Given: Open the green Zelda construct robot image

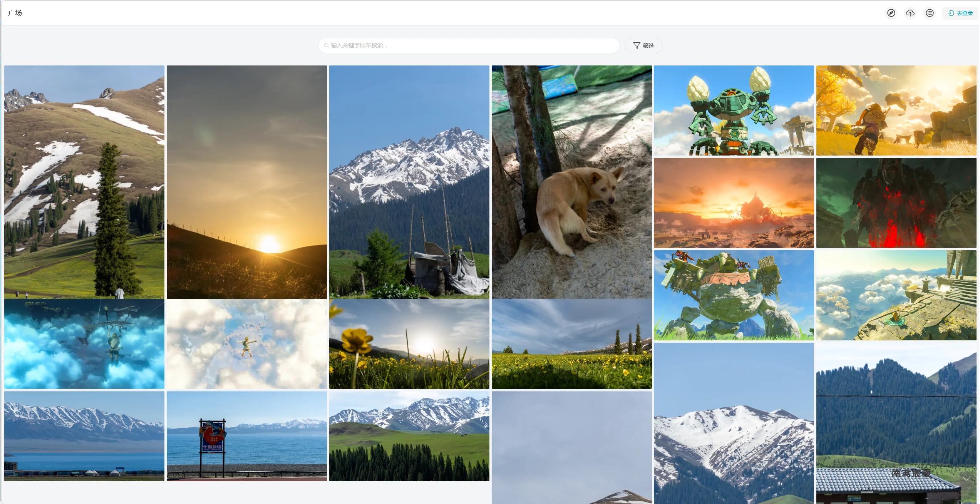Looking at the screenshot, I should click(x=734, y=111).
